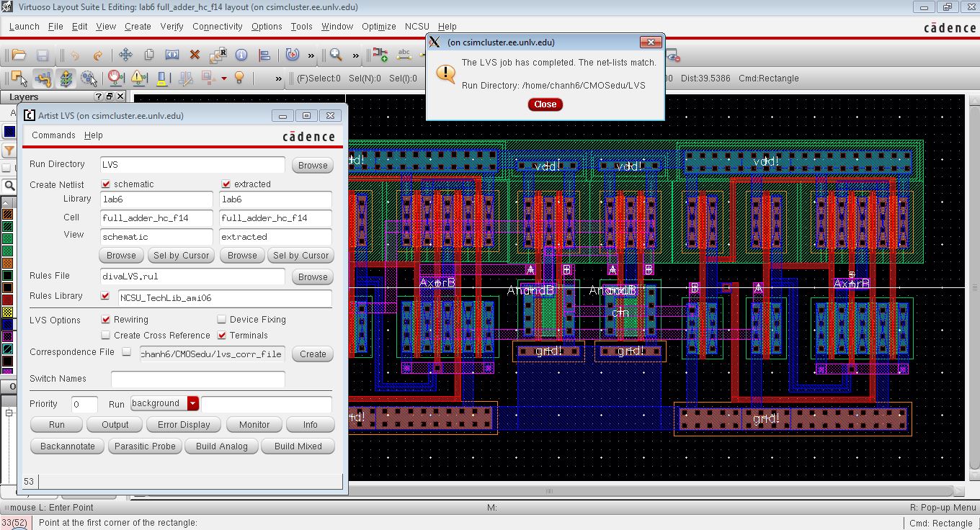
Task: Close the LVS completed notification dialog
Action: [x=545, y=104]
